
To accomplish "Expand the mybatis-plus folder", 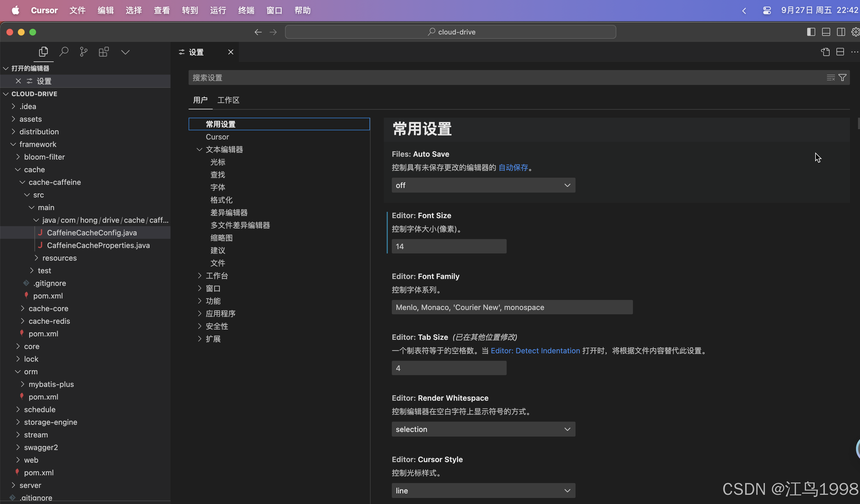I will (x=22, y=384).
